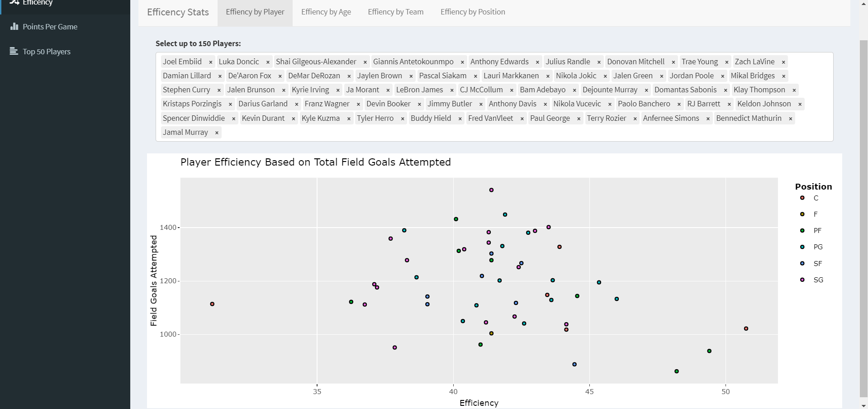The width and height of the screenshot is (868, 409).
Task: Remove Joel Embiid from selected players
Action: point(210,62)
